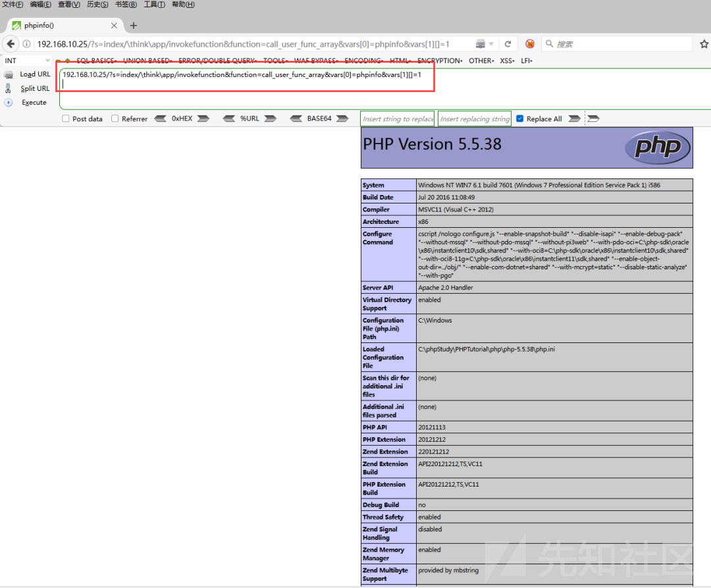Screen dimensions: 711x588
Task: Expand the WAF BYPASS menu
Action: click(x=316, y=61)
